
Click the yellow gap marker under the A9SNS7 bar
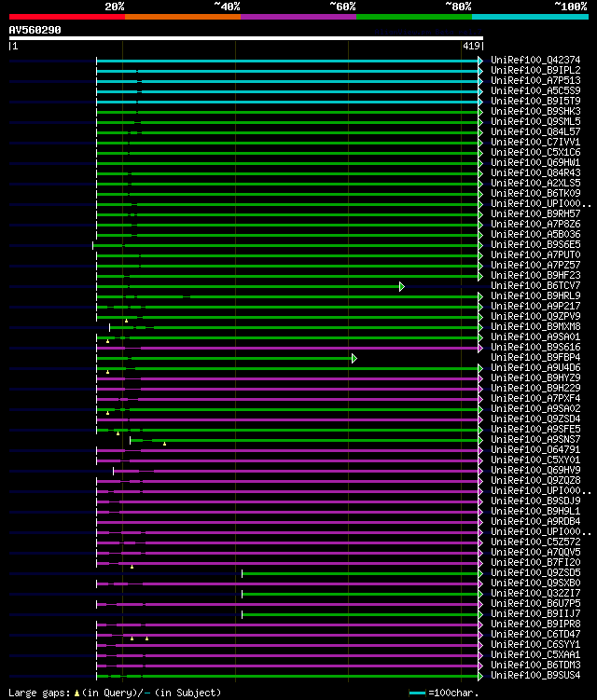click(164, 444)
